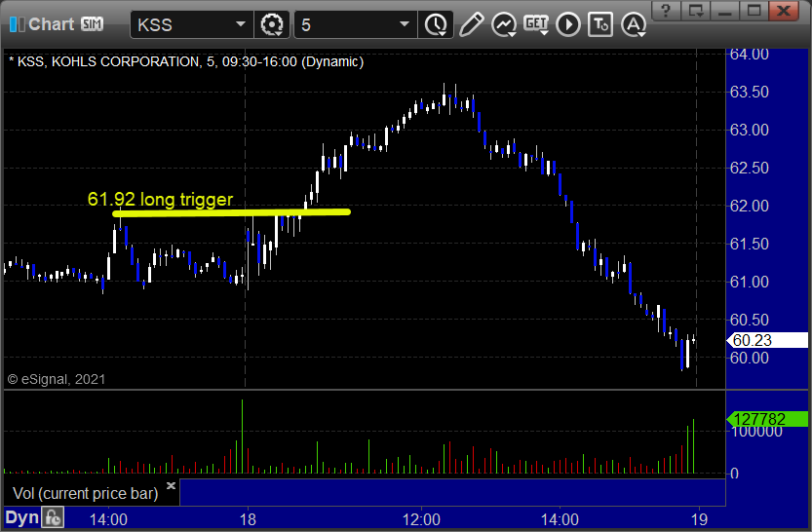Close the Vol study label

171,485
